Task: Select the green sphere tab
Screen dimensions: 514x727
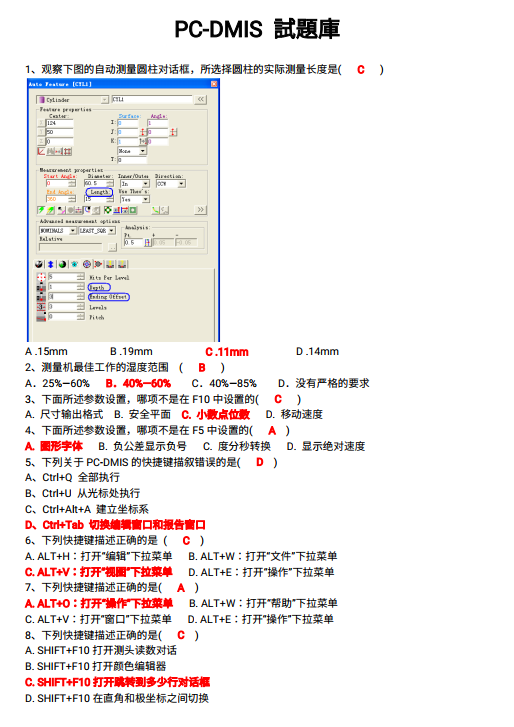Action: (63, 264)
